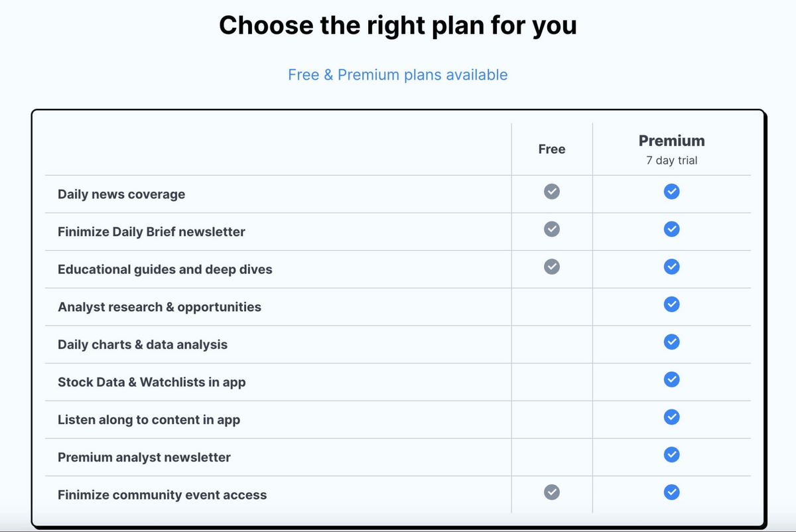796x532 pixels.
Task: Click the Premium checkmark for Listen along to content
Action: [x=672, y=417]
